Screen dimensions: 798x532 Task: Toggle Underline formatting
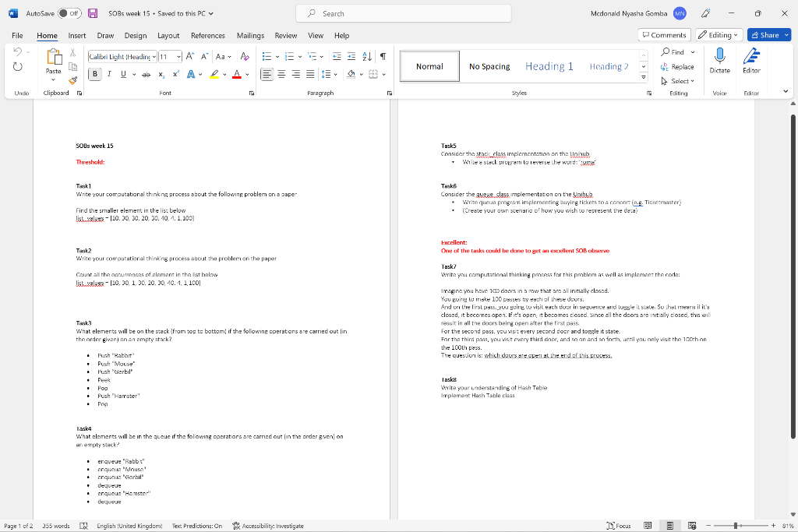[123, 74]
